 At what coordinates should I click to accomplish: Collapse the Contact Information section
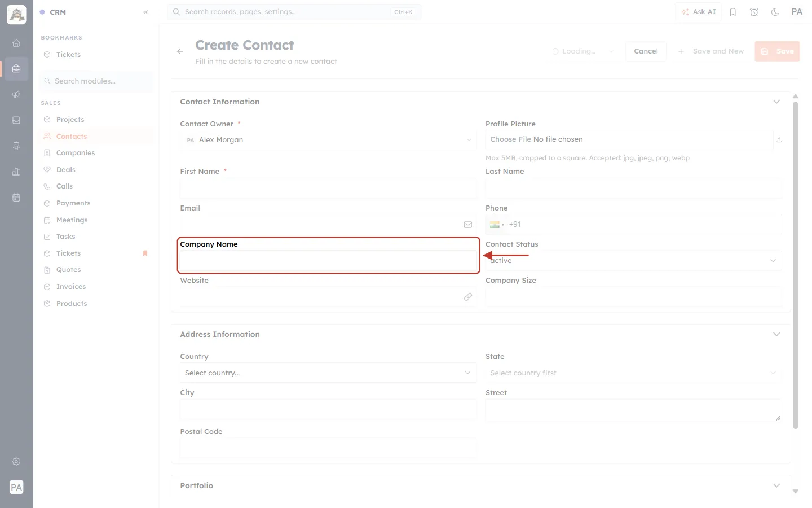pyautogui.click(x=776, y=102)
